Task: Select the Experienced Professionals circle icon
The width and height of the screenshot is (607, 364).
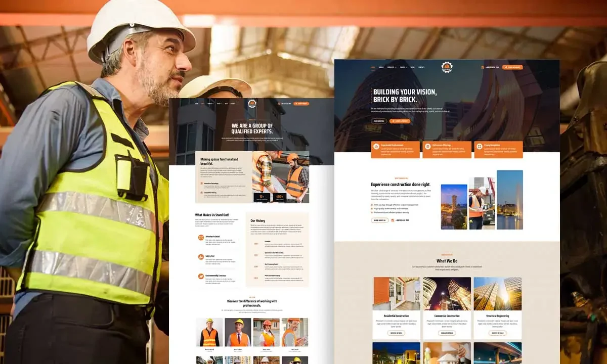Action: pyautogui.click(x=376, y=146)
